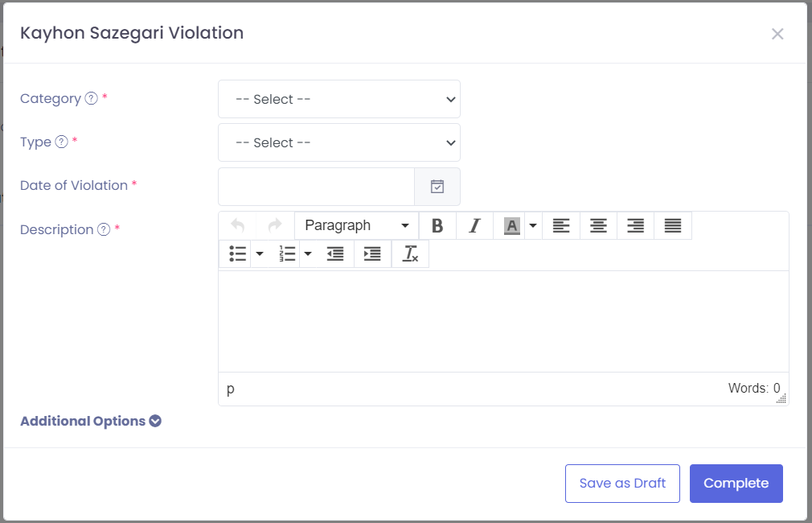Viewport: 812px width, 523px height.
Task: Click the Date of Violation input field
Action: [317, 187]
